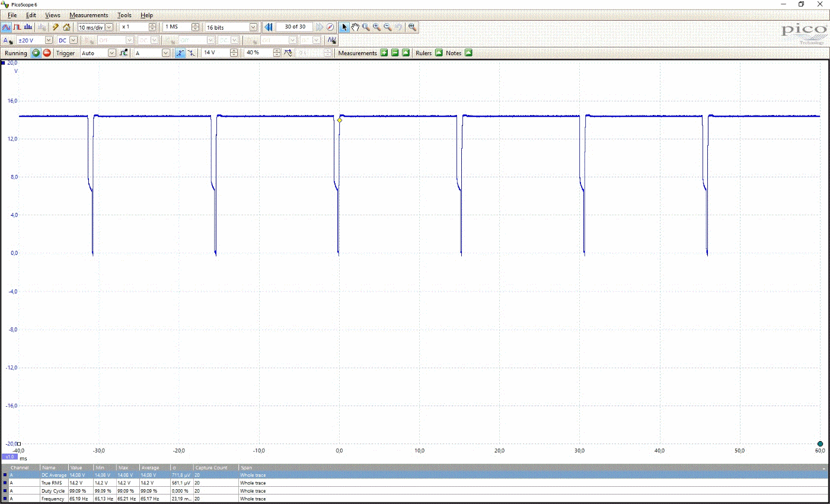Toggle Rulers legend icon
The height and width of the screenshot is (504, 830).
[x=439, y=53]
